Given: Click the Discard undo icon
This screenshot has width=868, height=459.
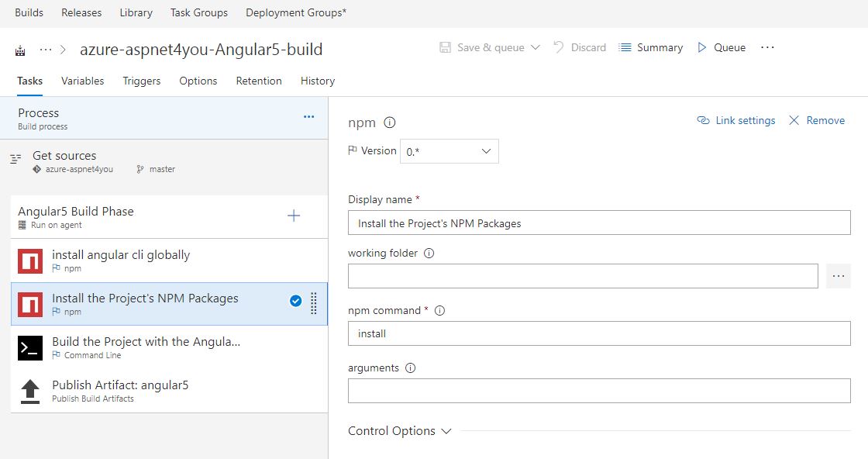Looking at the screenshot, I should coord(559,47).
